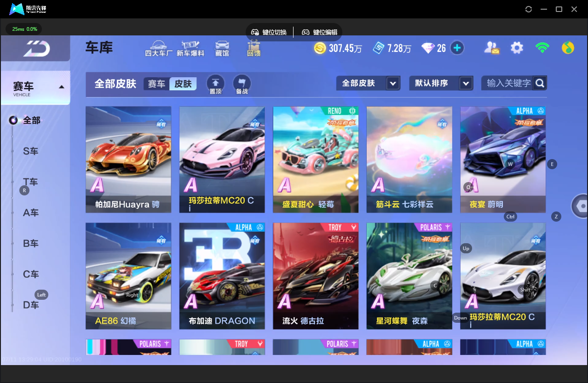Screen dimensions: 588x383
Task: Open the 藏馆 collection icon
Action: tap(222, 48)
